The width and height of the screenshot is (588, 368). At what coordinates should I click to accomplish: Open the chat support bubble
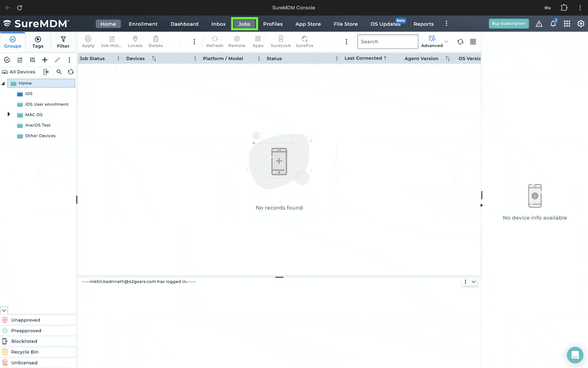(575, 355)
